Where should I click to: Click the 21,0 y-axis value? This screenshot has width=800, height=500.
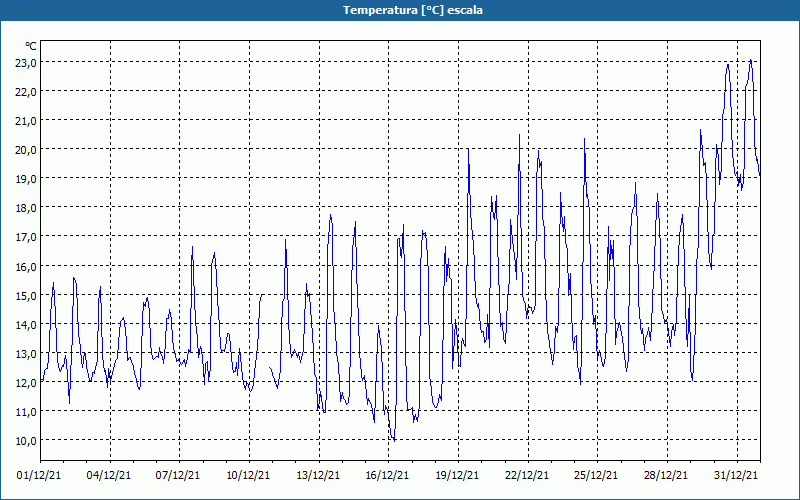click(x=26, y=120)
